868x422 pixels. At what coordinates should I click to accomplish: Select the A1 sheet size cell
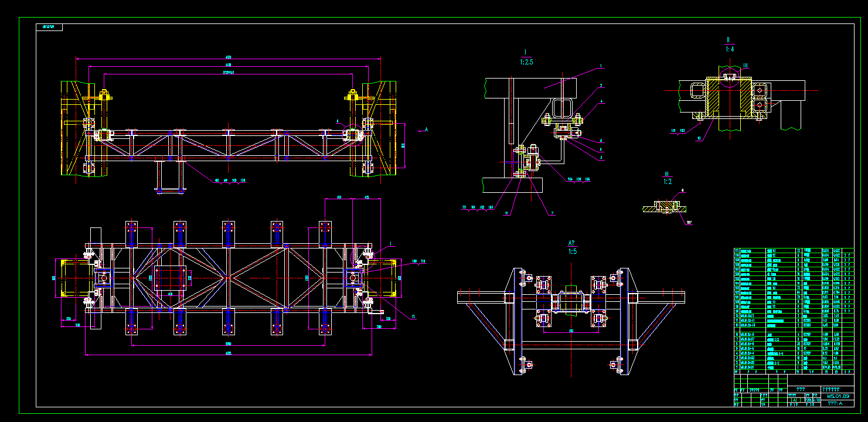coord(794,400)
